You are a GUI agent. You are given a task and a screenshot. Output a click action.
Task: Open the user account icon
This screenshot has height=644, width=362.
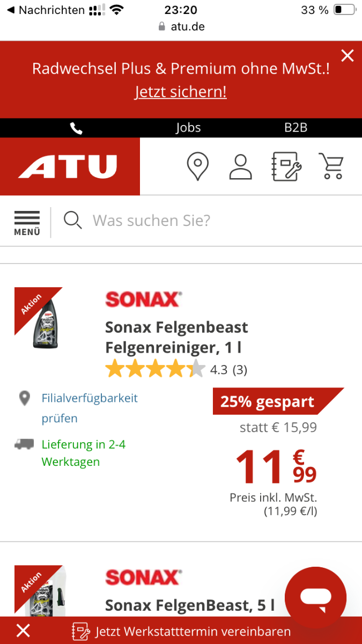240,166
